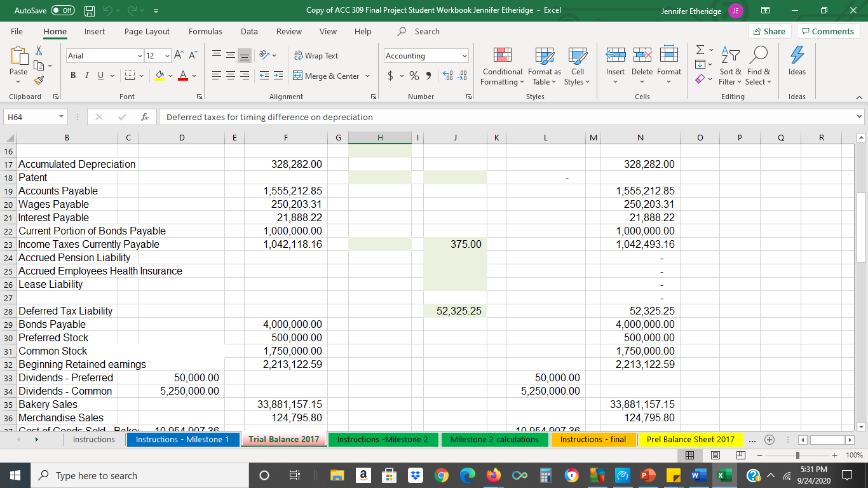The image size is (868, 488).
Task: Click the Cut scissors icon
Action: click(x=39, y=50)
